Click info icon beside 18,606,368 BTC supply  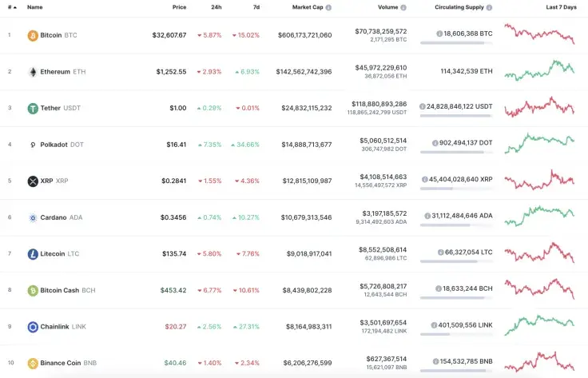tap(439, 34)
